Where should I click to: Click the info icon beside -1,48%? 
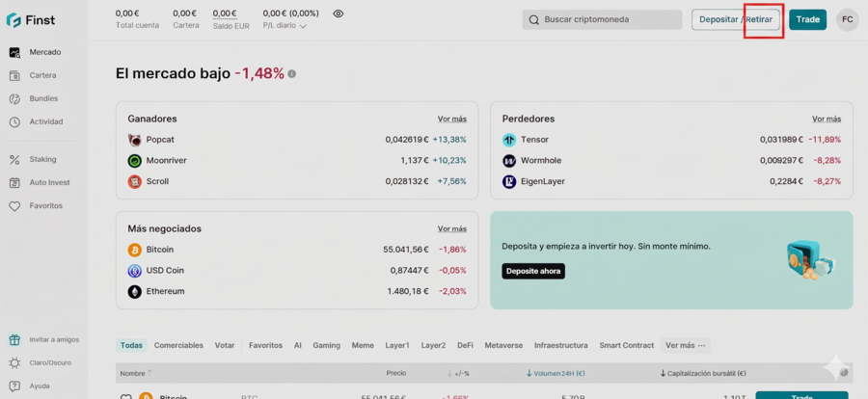pos(291,73)
